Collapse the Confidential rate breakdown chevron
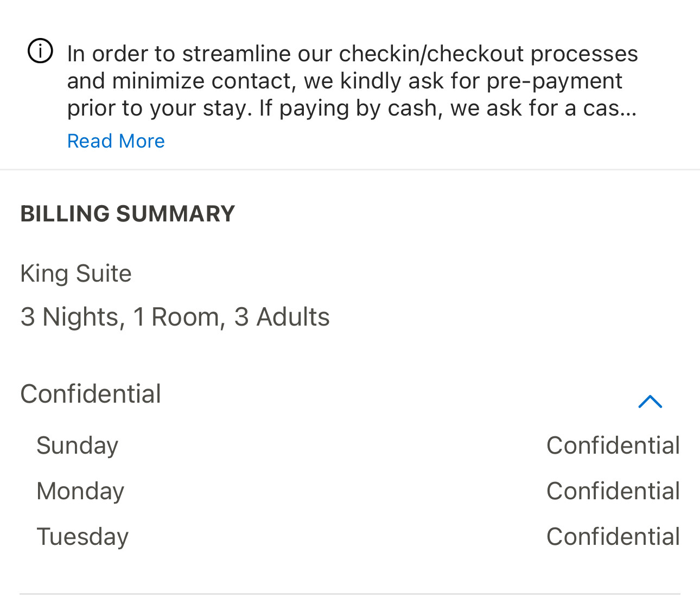The width and height of the screenshot is (700, 604). tap(650, 402)
